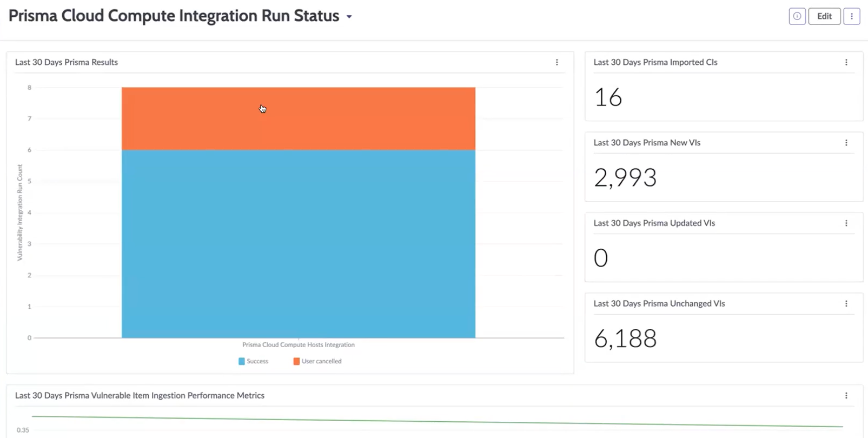Click the 0.35 axis value in metrics chart

pyautogui.click(x=23, y=430)
